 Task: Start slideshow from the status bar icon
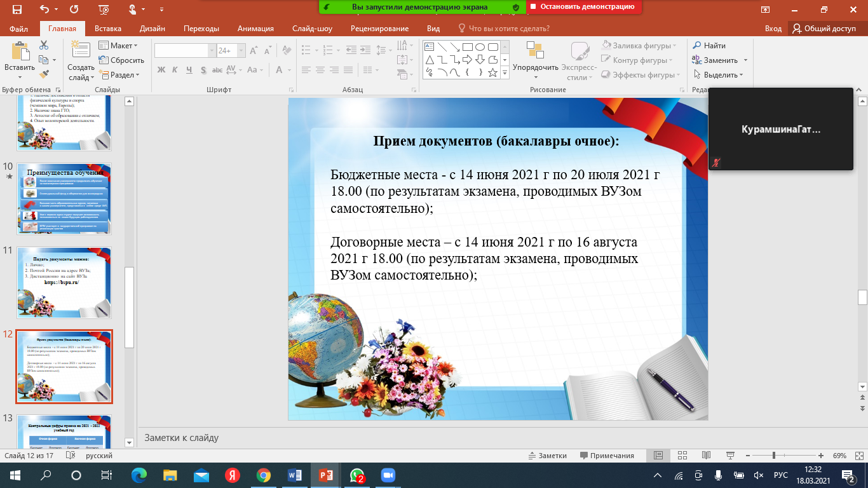click(729, 456)
